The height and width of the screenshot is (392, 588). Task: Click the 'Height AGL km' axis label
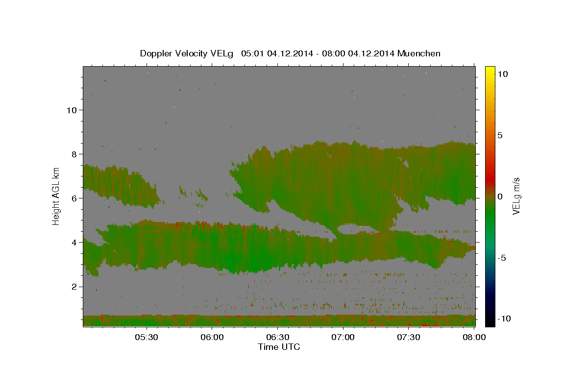click(x=56, y=196)
